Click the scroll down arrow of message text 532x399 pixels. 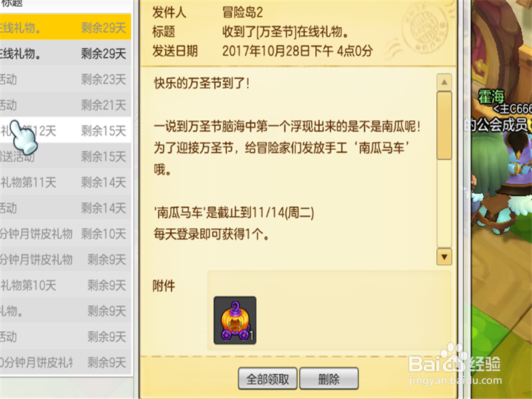point(444,257)
